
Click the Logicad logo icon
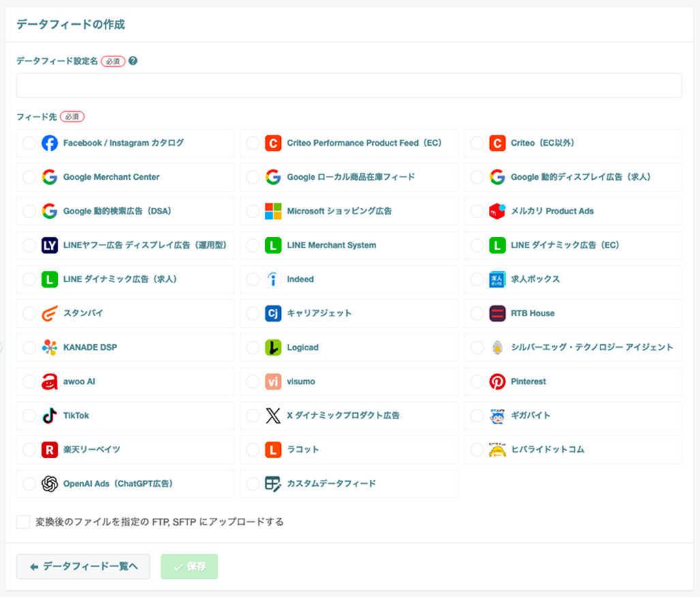coord(273,348)
